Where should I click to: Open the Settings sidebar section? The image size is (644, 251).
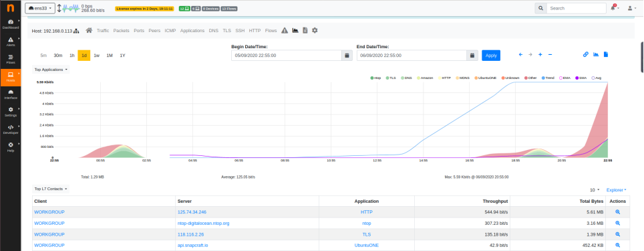coord(10,112)
